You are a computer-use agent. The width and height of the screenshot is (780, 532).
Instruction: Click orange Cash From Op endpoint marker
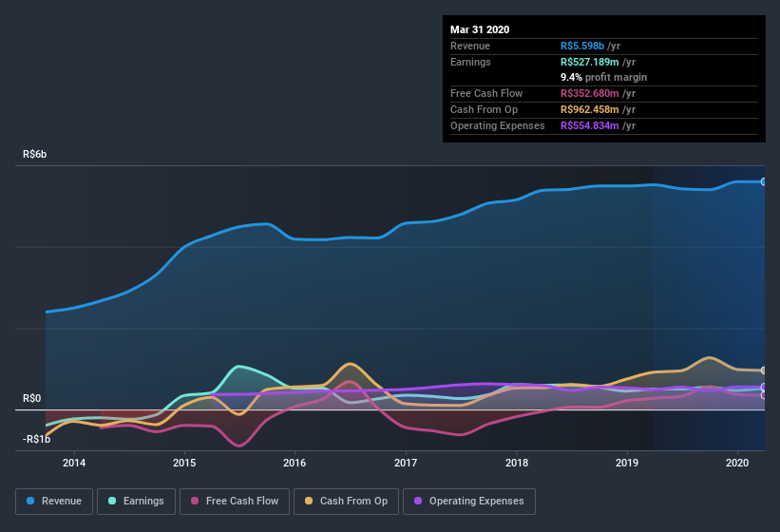[764, 370]
